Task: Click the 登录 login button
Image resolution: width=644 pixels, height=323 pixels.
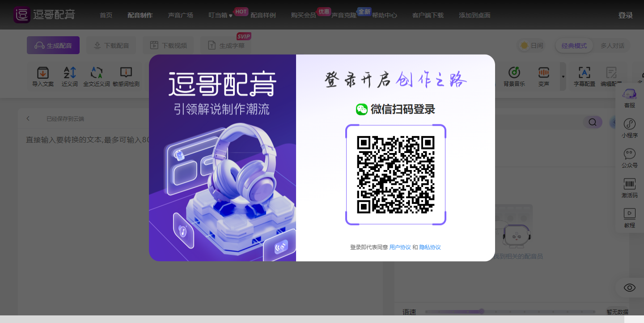Action: (625, 15)
